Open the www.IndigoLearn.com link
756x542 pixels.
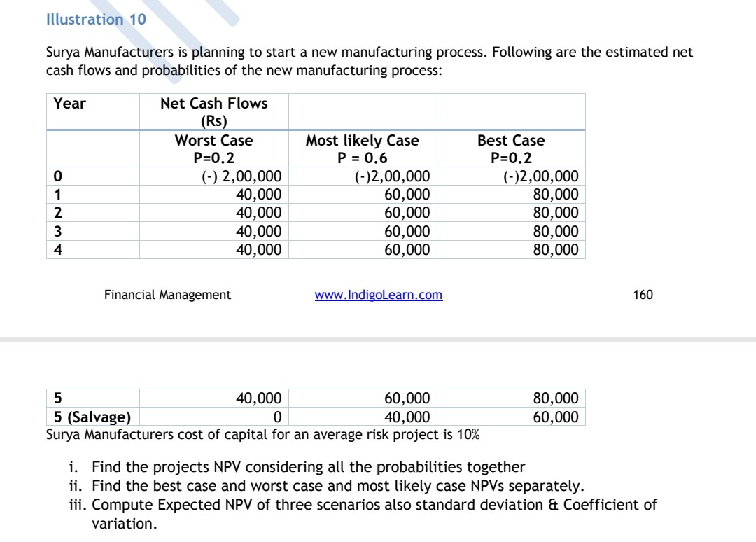pos(379,295)
